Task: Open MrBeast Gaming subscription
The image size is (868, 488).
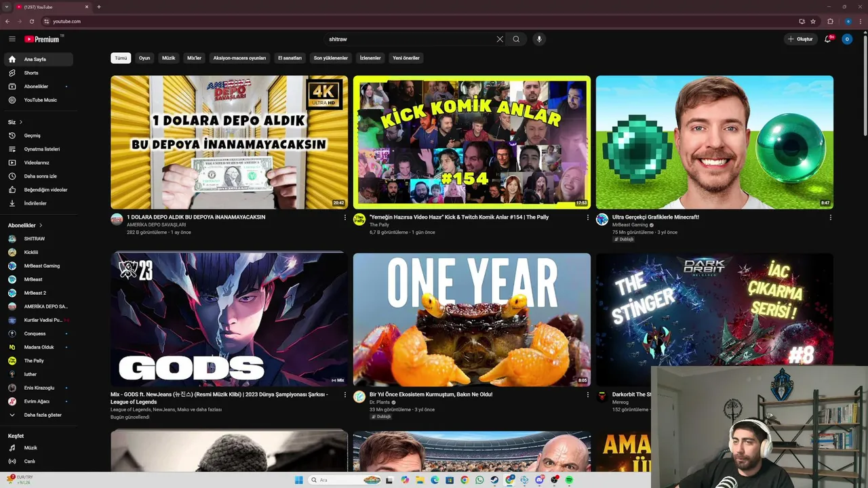Action: pos(39,266)
